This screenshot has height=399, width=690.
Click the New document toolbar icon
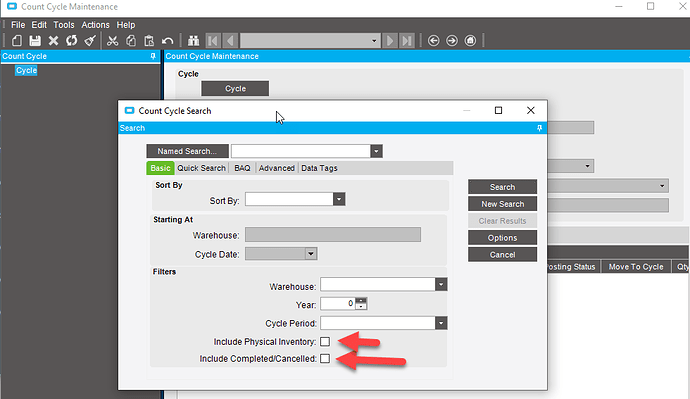(x=17, y=41)
